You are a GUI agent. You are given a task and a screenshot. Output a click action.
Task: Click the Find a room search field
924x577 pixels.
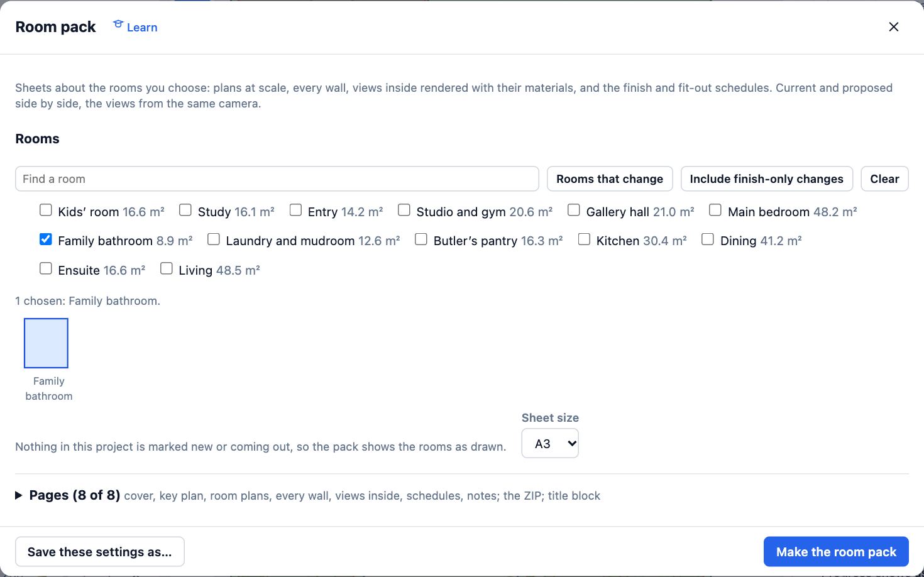[x=277, y=179]
